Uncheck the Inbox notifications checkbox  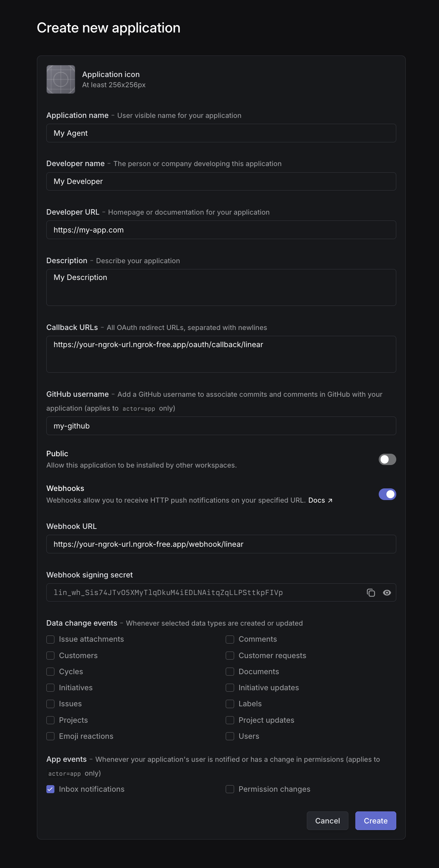pyautogui.click(x=50, y=789)
